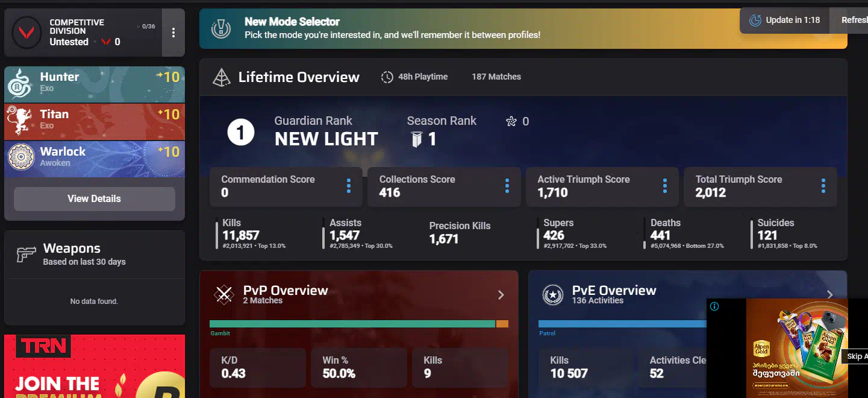Image resolution: width=868 pixels, height=398 pixels.
Task: Click the Hunter class emblem icon
Action: 19,84
